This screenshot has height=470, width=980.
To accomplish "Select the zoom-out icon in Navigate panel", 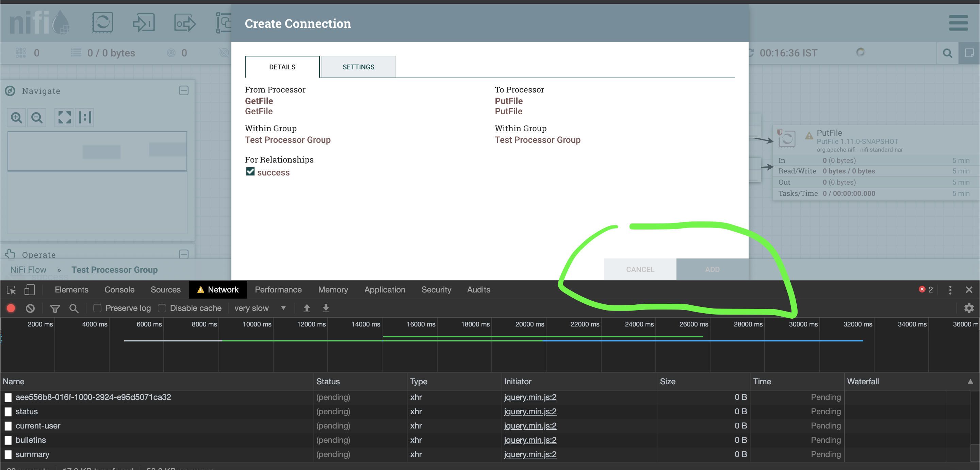I will pos(36,118).
